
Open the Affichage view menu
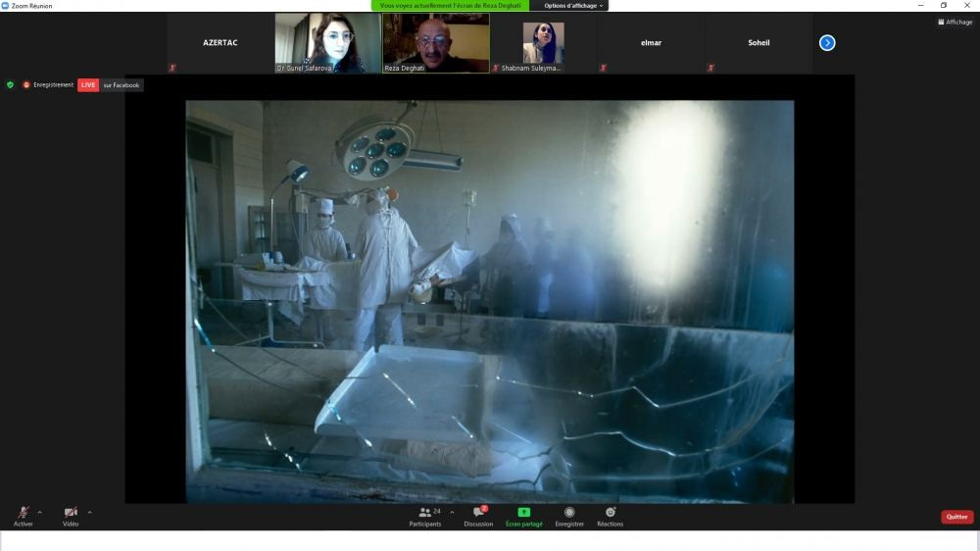tap(955, 22)
